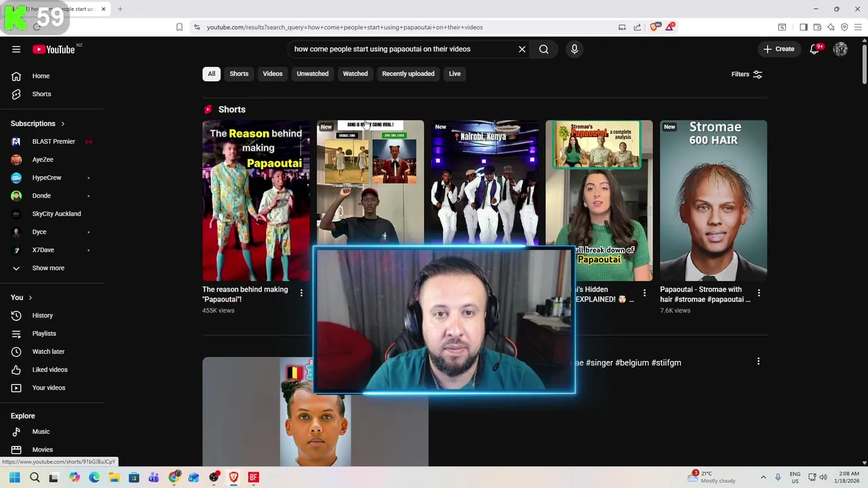Open options menu for 'Hidden EXPLAINED' short

[644, 293]
